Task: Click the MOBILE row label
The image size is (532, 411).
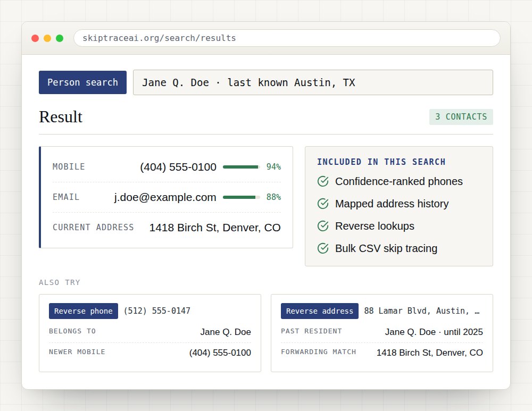Action: click(69, 167)
